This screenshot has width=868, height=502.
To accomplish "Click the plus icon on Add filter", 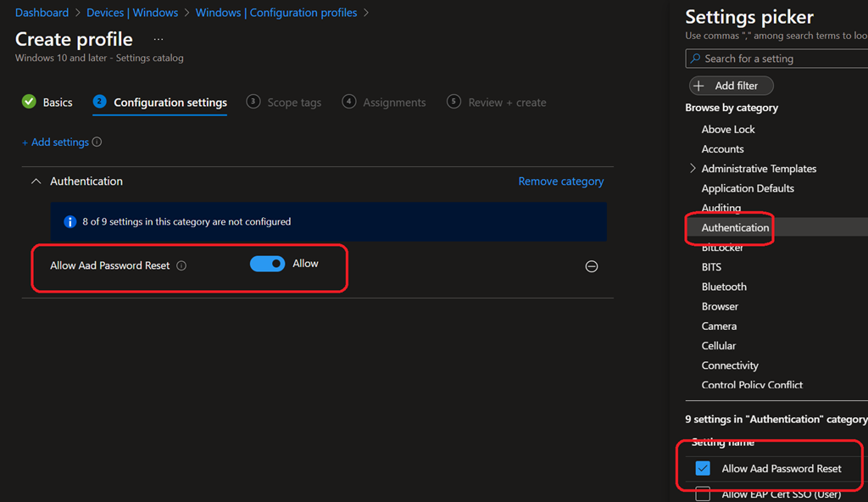I will [698, 85].
